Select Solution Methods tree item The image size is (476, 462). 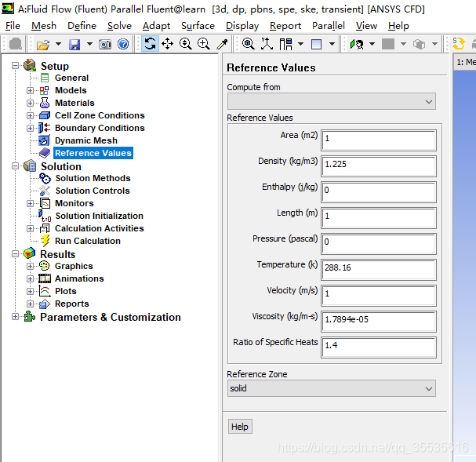click(93, 178)
